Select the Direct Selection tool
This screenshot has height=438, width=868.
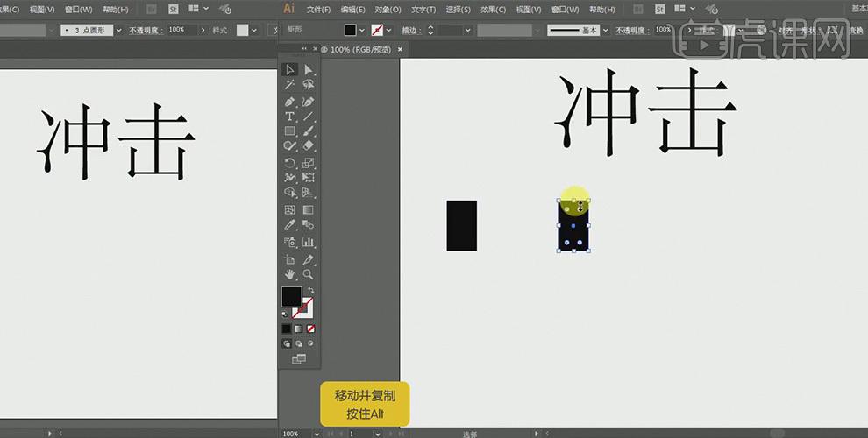click(x=309, y=70)
